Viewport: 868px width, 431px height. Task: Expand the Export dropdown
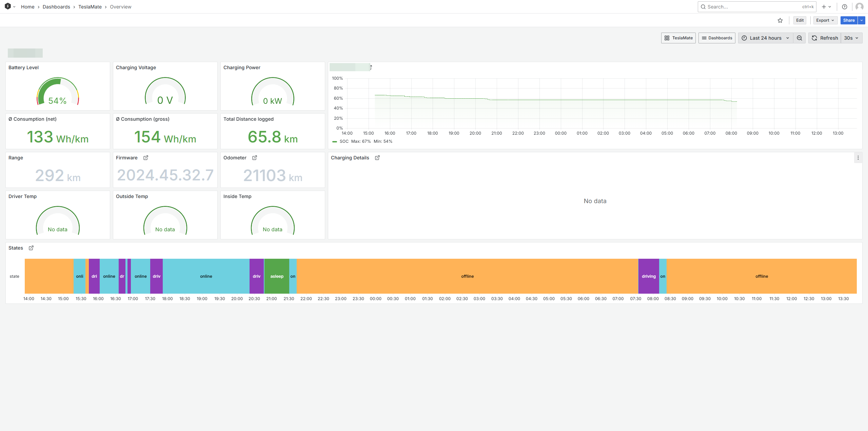pos(825,20)
